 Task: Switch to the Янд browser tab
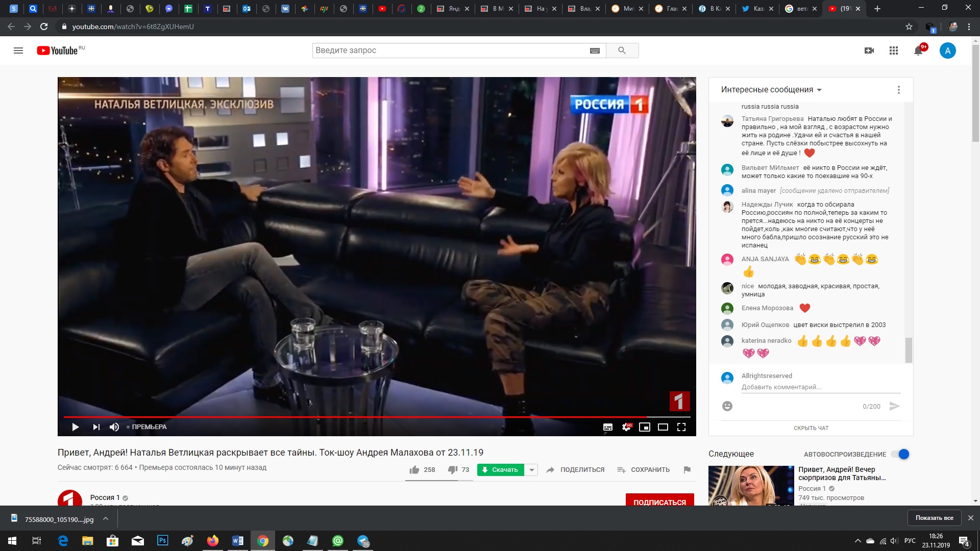coord(452,9)
